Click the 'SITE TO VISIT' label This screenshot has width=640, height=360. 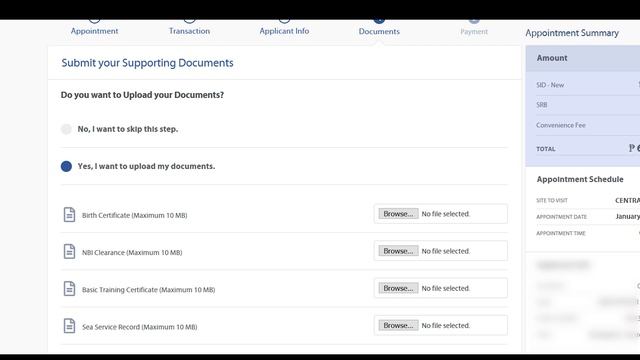click(552, 200)
